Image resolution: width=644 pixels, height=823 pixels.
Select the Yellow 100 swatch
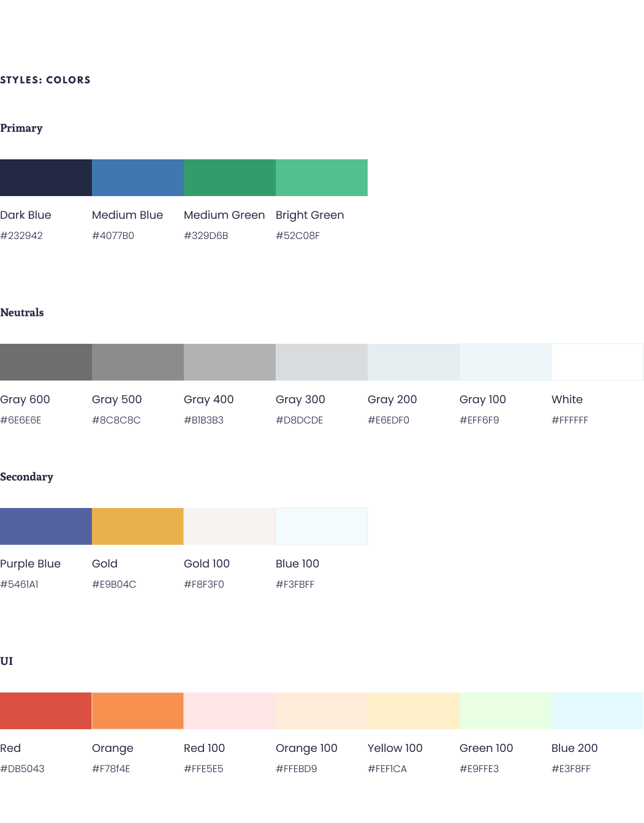pyautogui.click(x=413, y=710)
